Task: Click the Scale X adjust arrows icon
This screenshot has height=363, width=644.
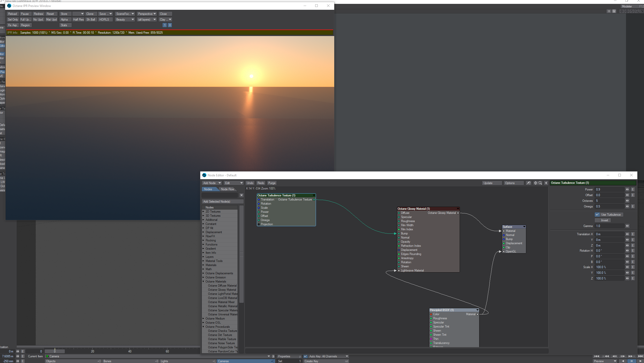Action: coord(627,267)
